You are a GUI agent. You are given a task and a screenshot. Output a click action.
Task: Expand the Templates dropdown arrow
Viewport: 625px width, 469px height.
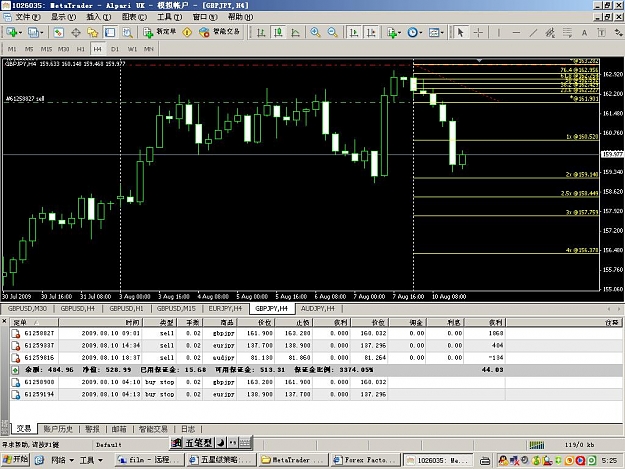coord(442,33)
